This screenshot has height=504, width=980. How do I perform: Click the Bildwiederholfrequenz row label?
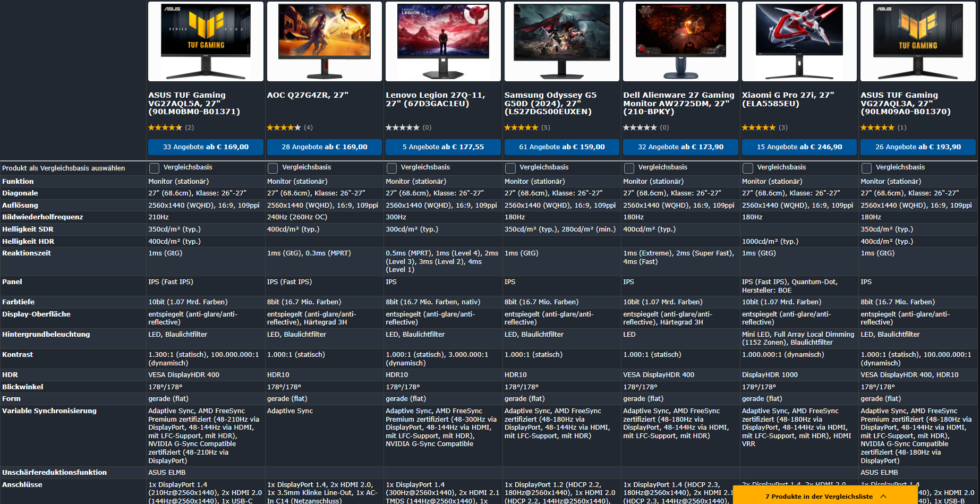click(42, 217)
